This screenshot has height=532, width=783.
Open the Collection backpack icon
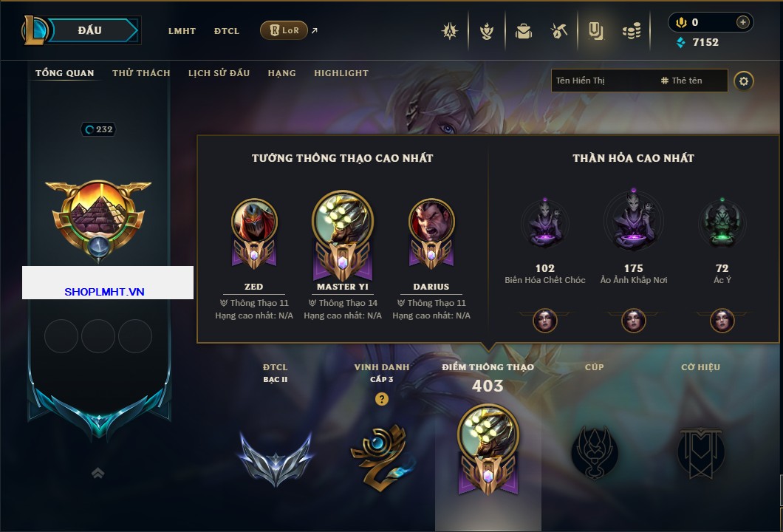(x=523, y=31)
